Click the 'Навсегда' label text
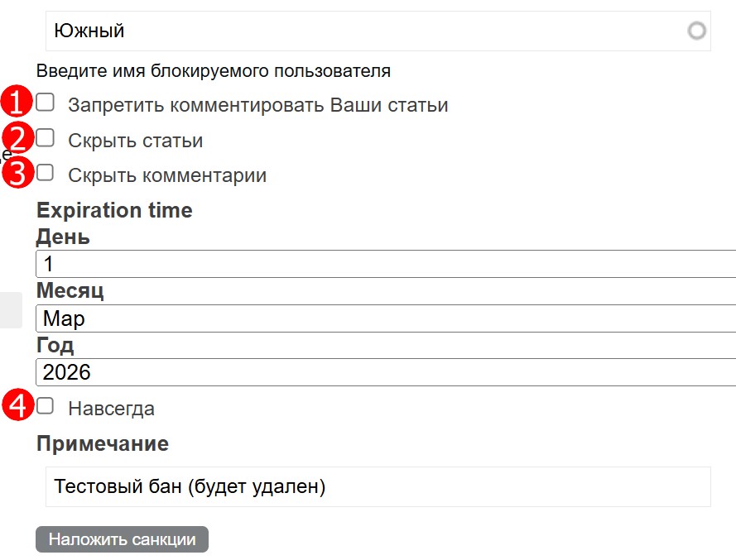Image resolution: width=736 pixels, height=560 pixels. coord(111,409)
